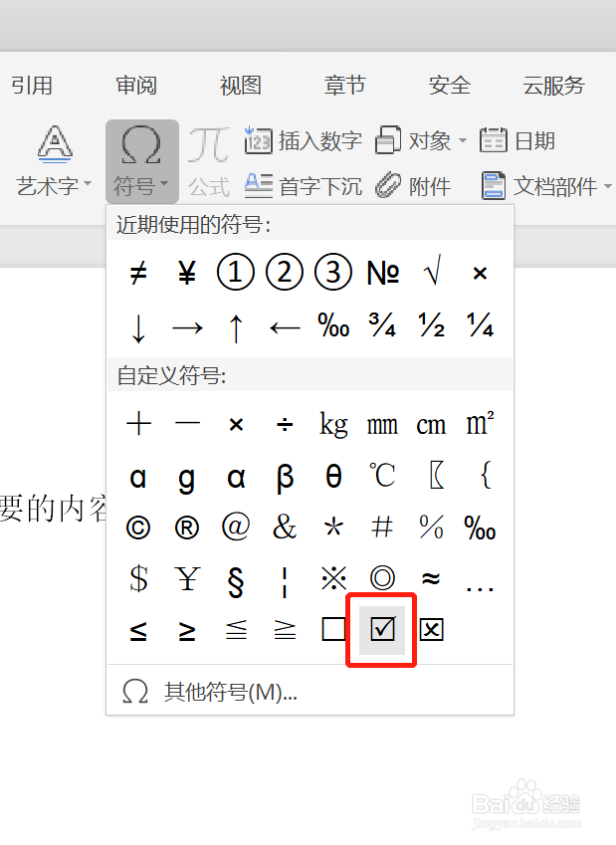Open the 章节 tab

tap(345, 86)
